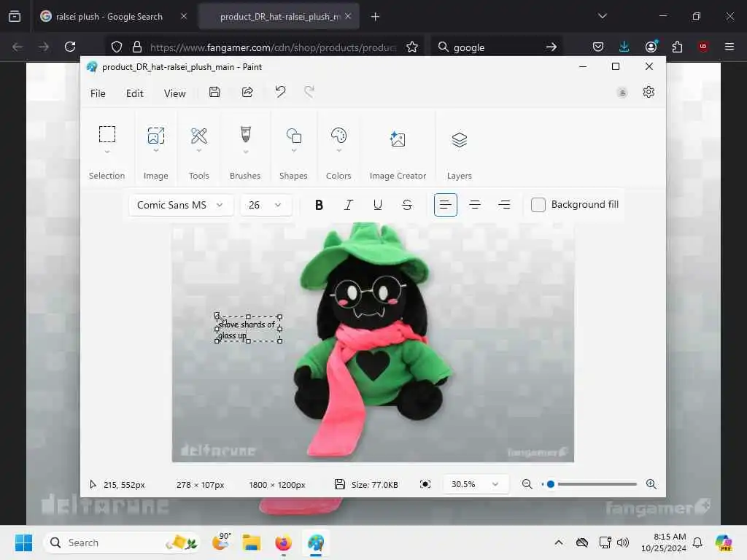The height and width of the screenshot is (560, 747).
Task: Open Paint settings gear
Action: tap(649, 92)
